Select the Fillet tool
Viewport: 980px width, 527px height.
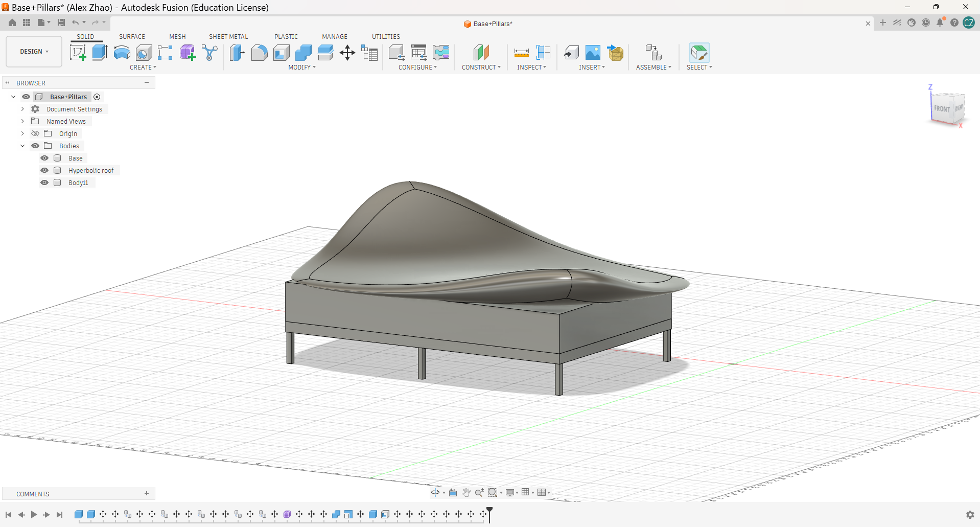[x=259, y=53]
